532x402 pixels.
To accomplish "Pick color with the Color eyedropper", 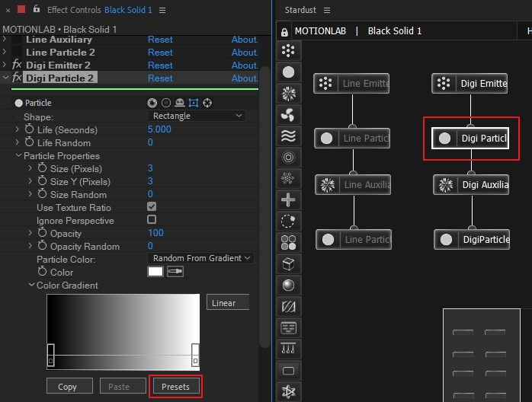I will coord(175,272).
